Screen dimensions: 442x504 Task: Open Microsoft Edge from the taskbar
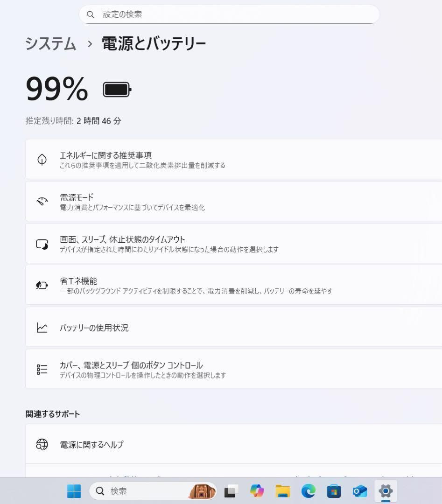click(309, 491)
